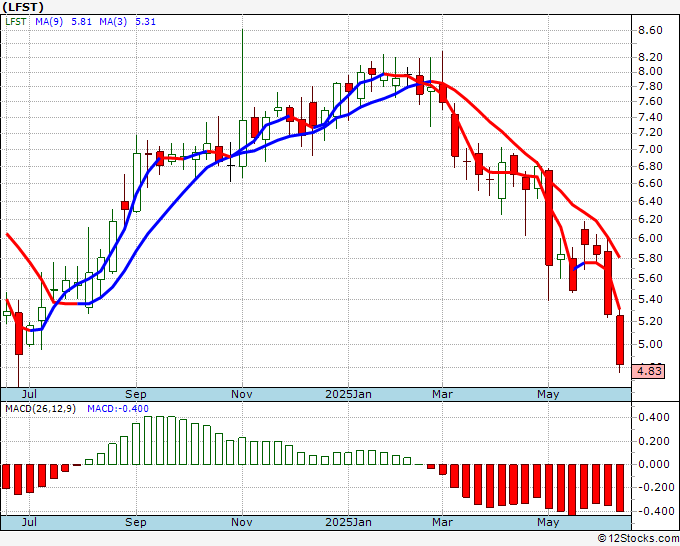Click the MA(9) legend label
Screen dimensions: 680x546
[x=49, y=22]
